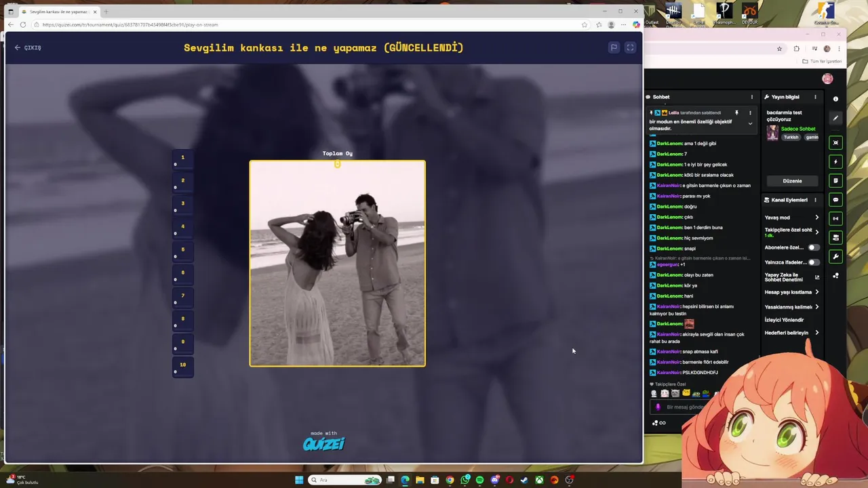Open Extensions puzzle icon in right browser
Viewport: 868px width, 488px height.
coord(796,49)
